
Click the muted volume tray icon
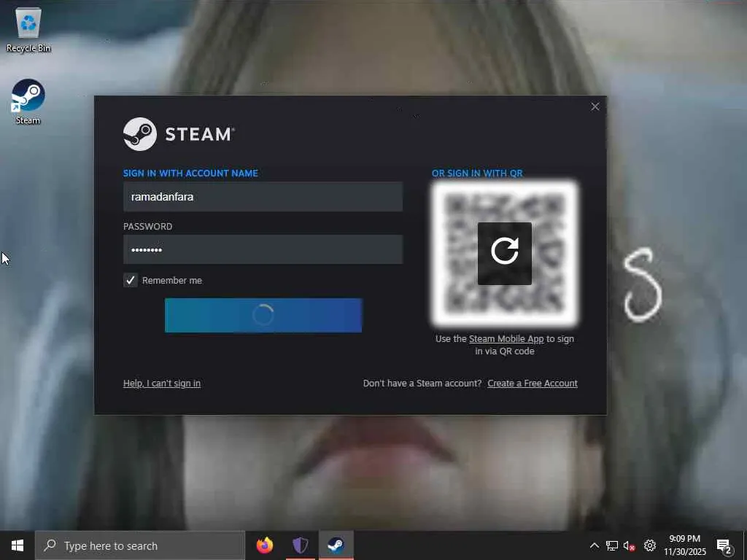tap(630, 545)
